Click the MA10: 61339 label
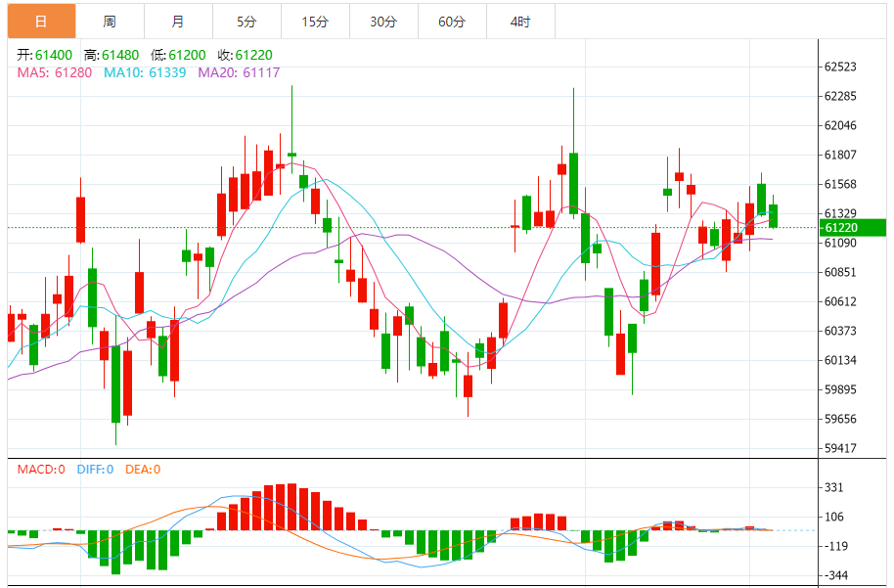 click(145, 72)
